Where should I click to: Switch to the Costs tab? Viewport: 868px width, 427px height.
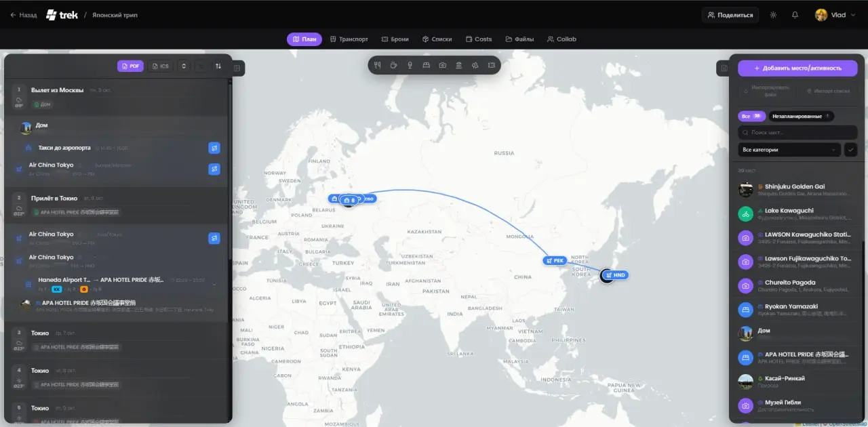(x=479, y=39)
